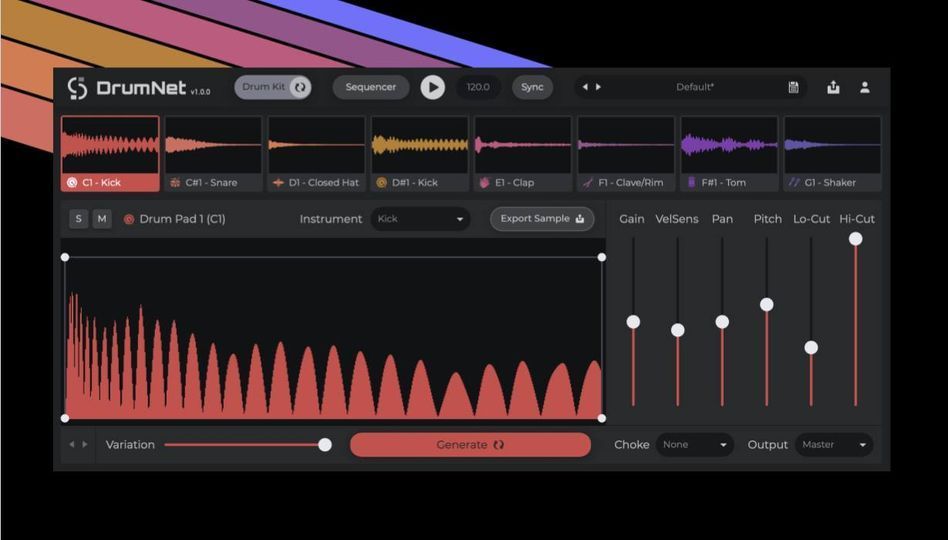Select the D#1 - Kick pad waveform
This screenshot has height=540, width=948.
tap(420, 145)
